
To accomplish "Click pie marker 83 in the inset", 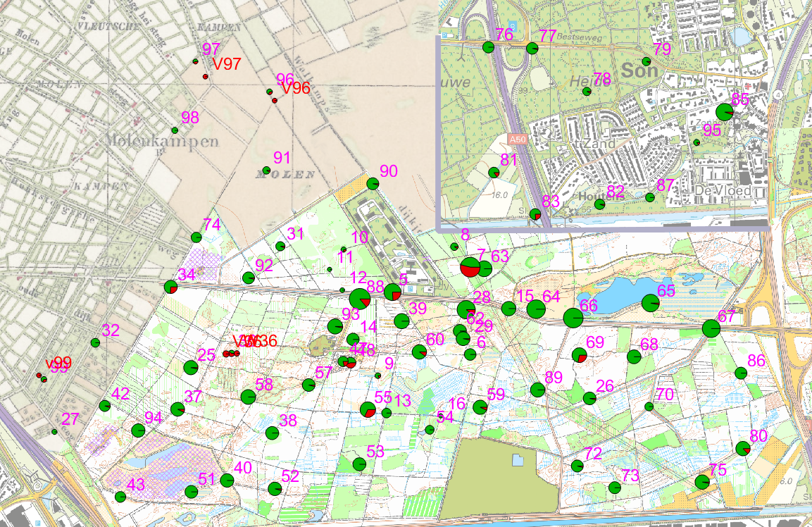I will pyautogui.click(x=535, y=214).
